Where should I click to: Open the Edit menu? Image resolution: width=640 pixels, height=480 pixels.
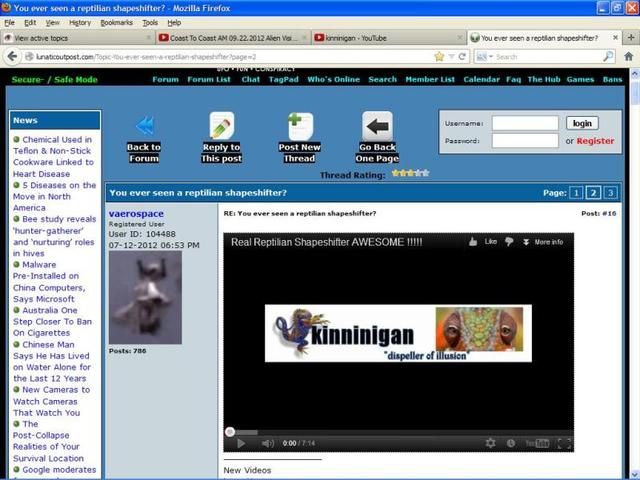pyautogui.click(x=30, y=23)
